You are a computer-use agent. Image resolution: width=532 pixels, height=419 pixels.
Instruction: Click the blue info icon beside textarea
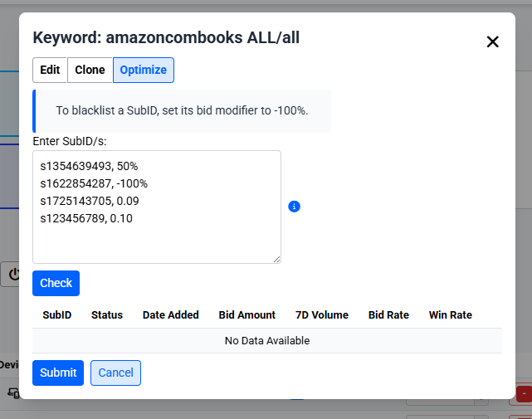click(x=294, y=206)
